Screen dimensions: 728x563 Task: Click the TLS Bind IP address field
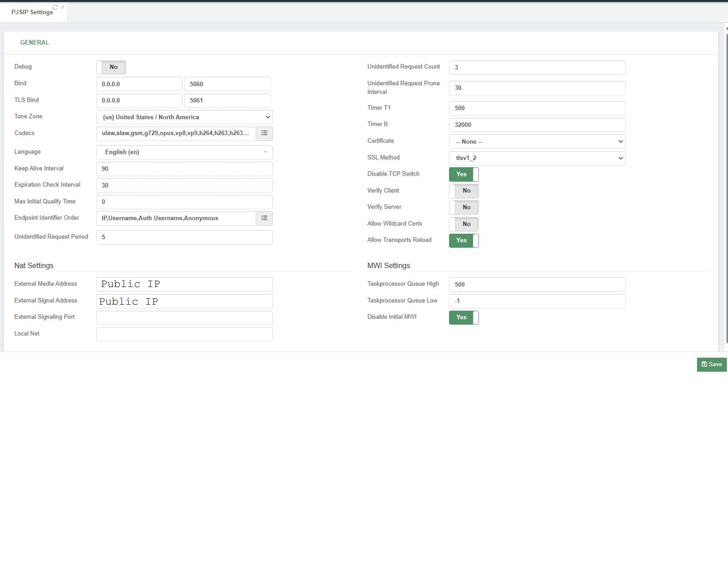pyautogui.click(x=139, y=100)
